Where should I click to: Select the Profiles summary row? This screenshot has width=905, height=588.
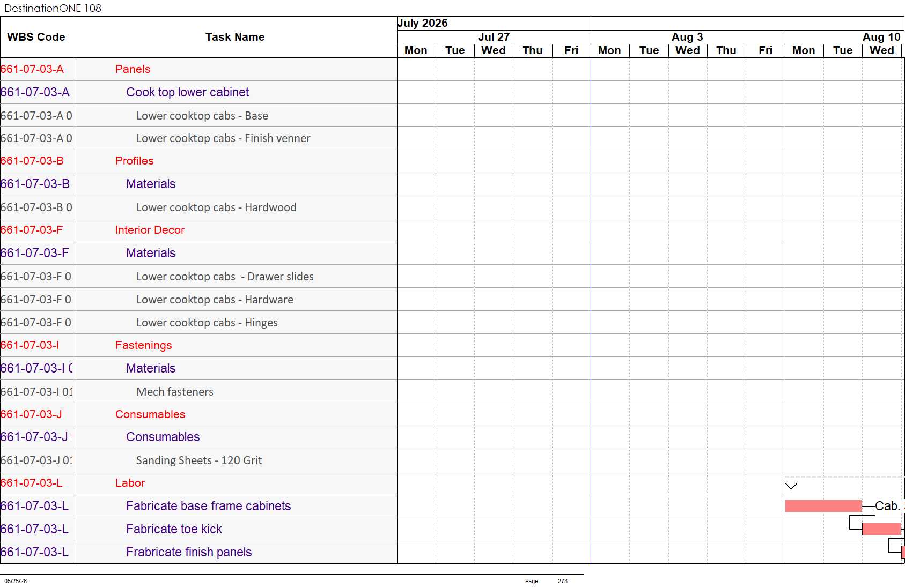point(198,161)
